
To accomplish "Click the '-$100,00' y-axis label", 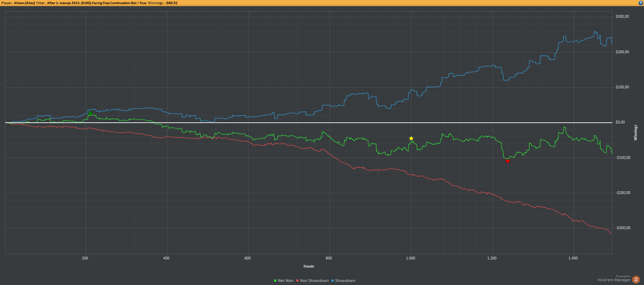I will click(623, 157).
